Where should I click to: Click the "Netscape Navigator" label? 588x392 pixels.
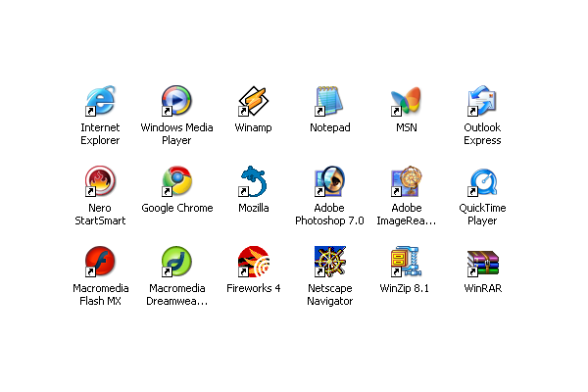point(330,294)
